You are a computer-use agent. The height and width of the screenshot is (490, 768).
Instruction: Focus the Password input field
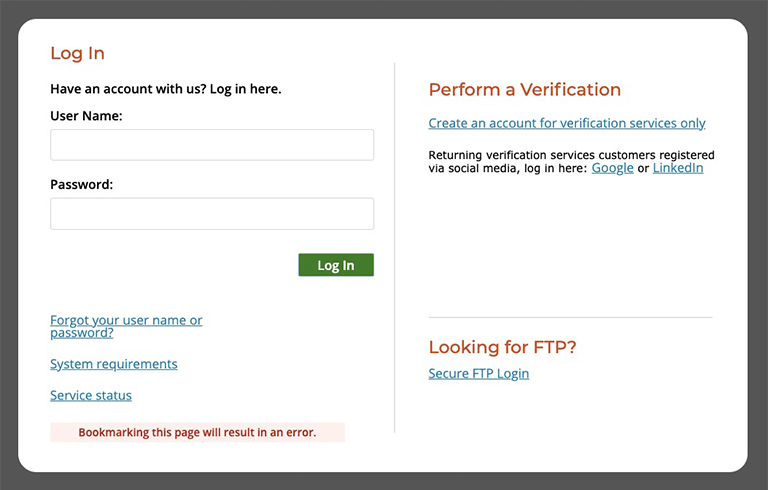[x=212, y=214]
